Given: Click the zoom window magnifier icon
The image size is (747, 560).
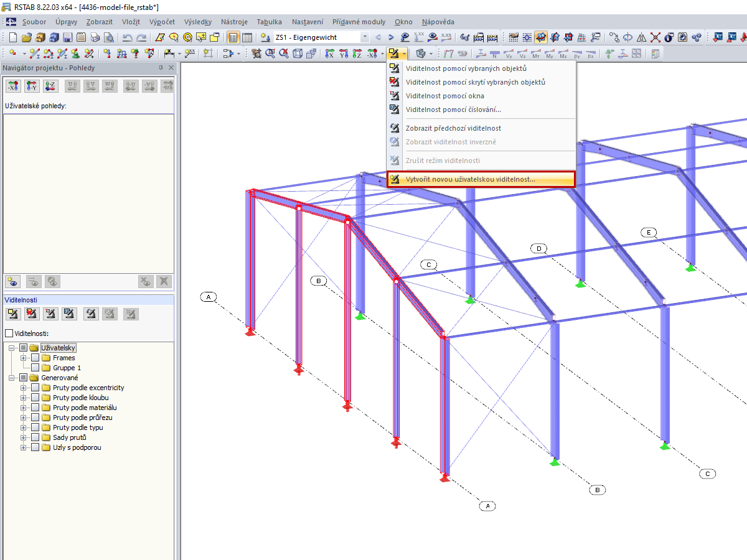Looking at the screenshot, I should click(x=270, y=54).
